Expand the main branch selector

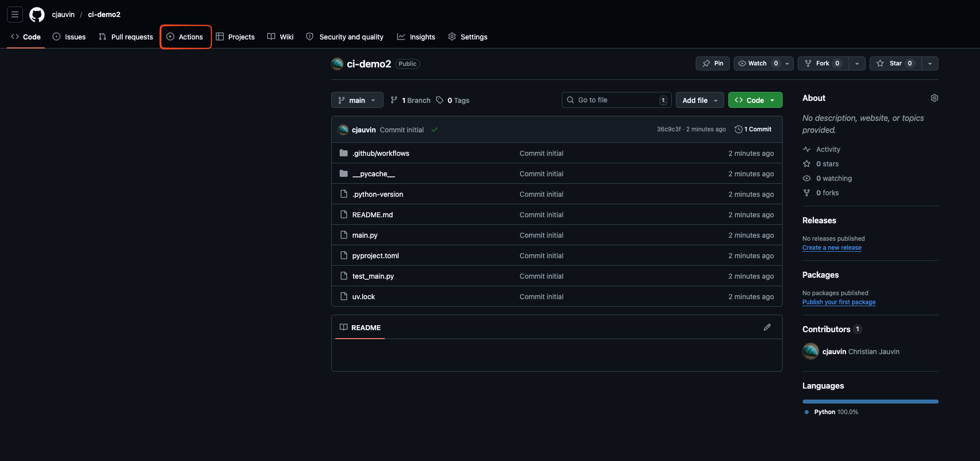[357, 100]
